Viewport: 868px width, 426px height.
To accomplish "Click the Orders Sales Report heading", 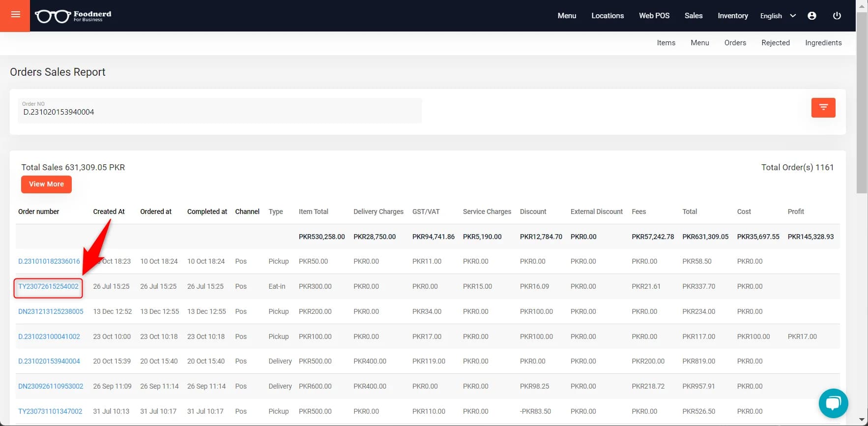I will pyautogui.click(x=58, y=72).
